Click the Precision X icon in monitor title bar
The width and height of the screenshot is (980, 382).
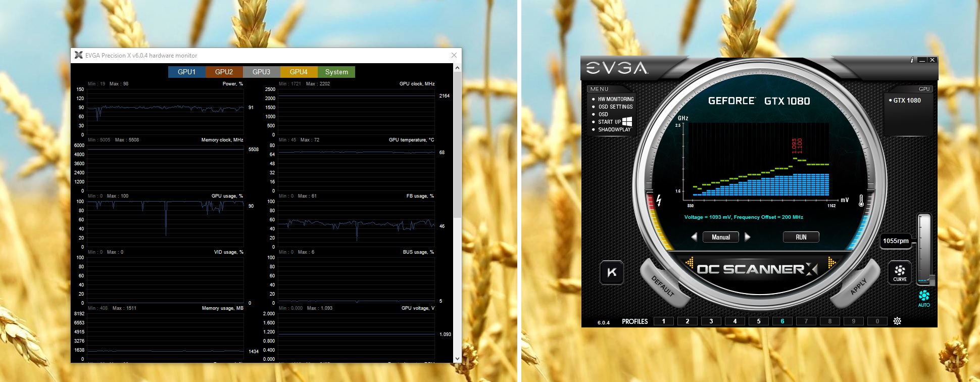(x=78, y=55)
